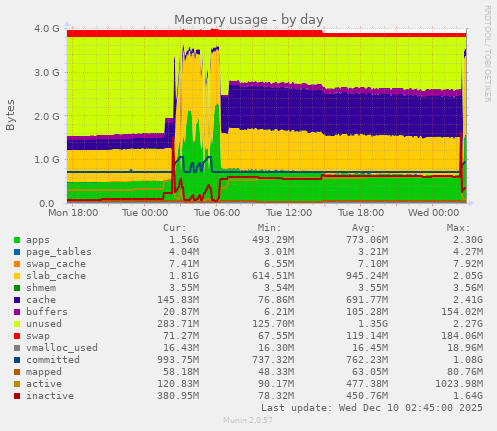Click the 'Tue 00:00' x-axis label
The height and width of the screenshot is (431, 497).
click(x=145, y=213)
